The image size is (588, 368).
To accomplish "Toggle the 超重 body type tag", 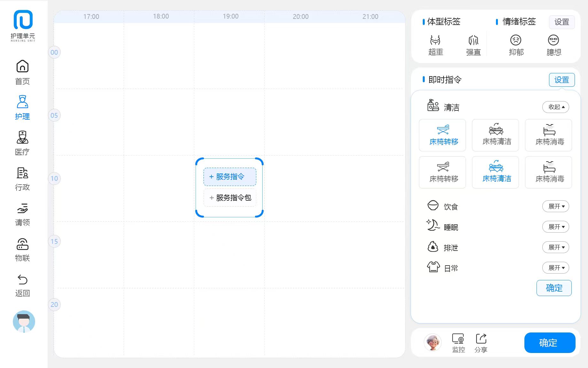I will (436, 45).
